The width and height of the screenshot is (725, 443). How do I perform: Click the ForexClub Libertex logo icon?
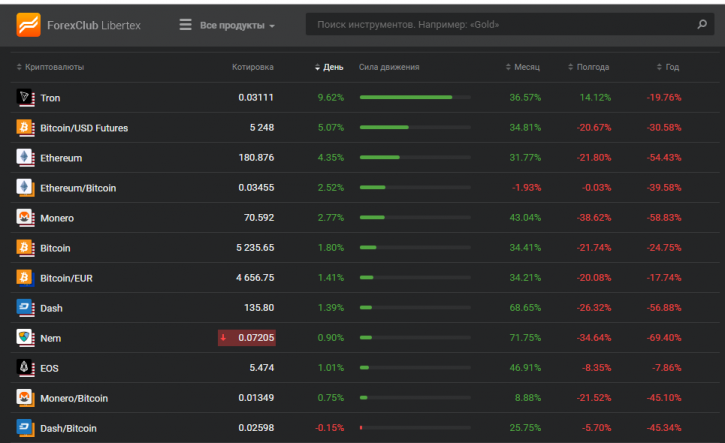28,25
